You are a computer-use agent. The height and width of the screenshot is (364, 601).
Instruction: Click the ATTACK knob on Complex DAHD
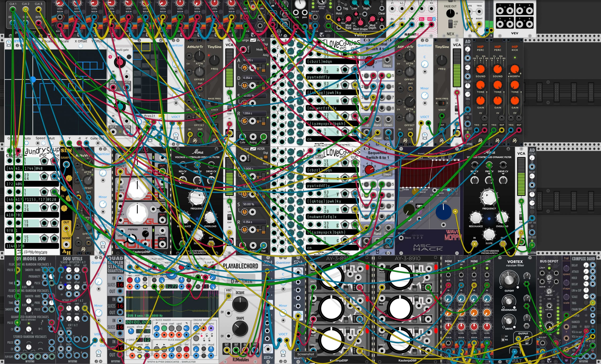pos(586,271)
